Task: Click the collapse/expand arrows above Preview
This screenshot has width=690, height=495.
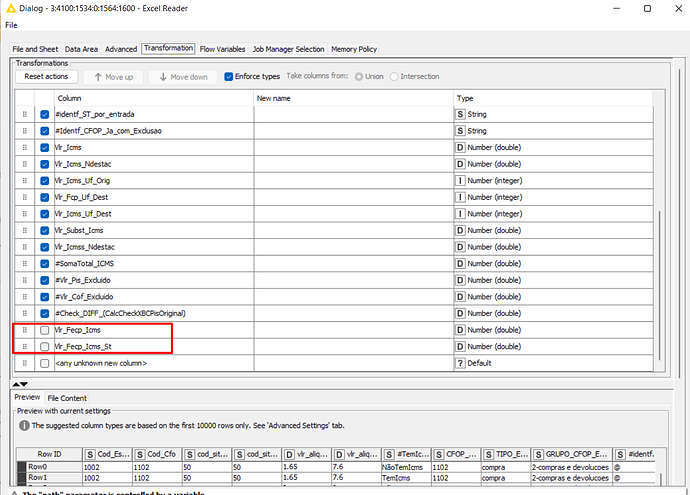Action: 20,384
